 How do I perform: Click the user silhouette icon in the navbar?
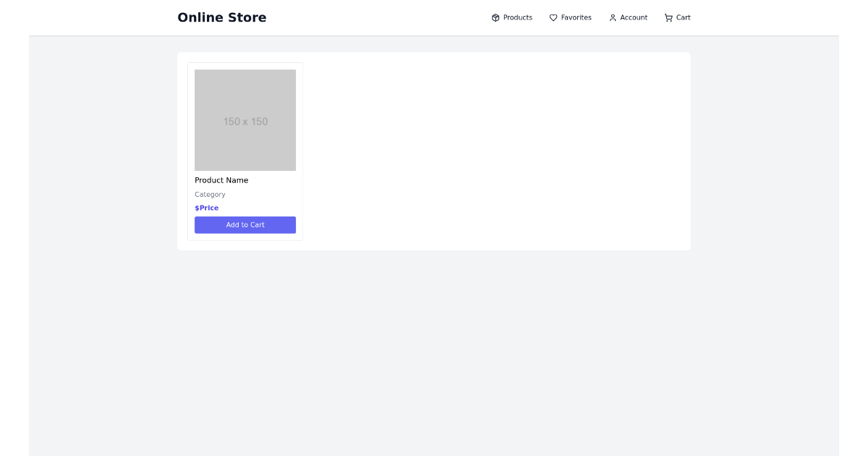click(x=611, y=17)
